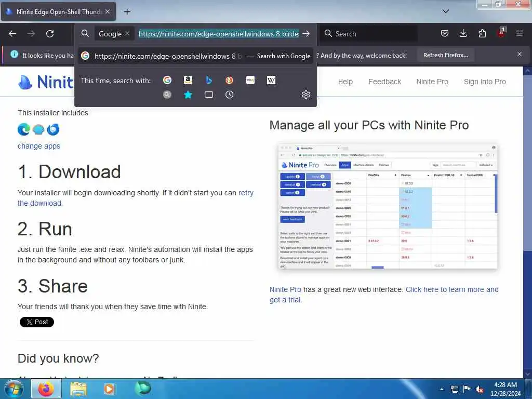Click the network tray icon
This screenshot has width=532, height=399.
(x=454, y=389)
